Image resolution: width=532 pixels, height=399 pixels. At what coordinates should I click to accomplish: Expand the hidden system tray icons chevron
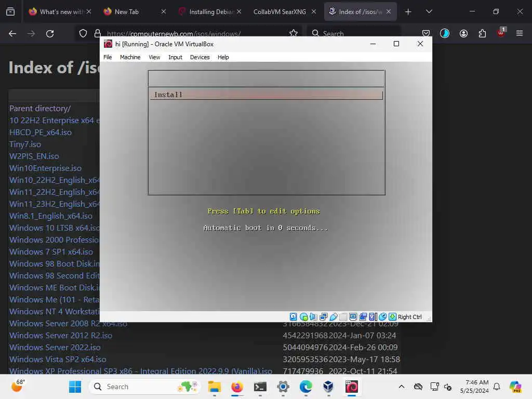point(402,387)
